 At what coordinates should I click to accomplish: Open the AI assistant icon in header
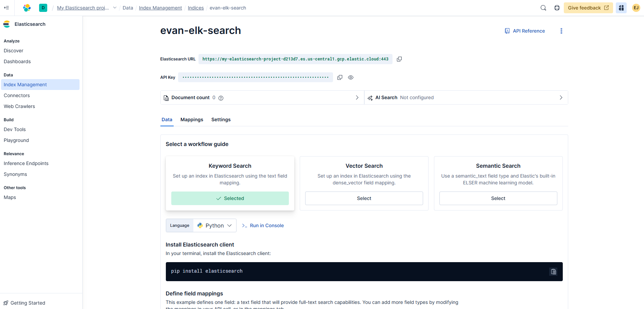click(621, 8)
